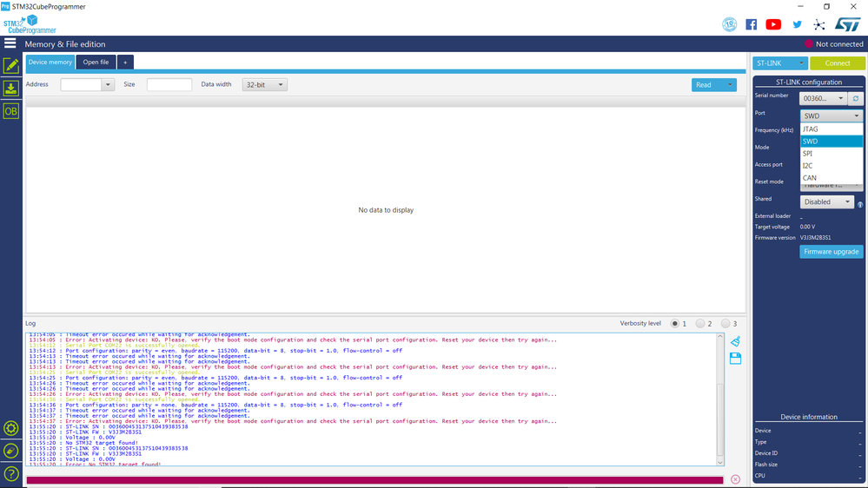Cancel the operation next to progress bar

735,479
